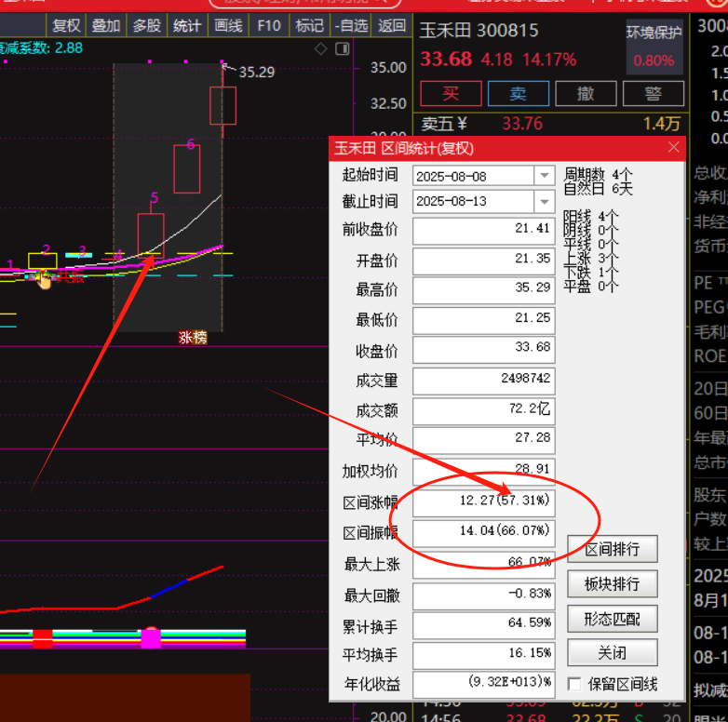Click the 衰减系数 2.88 indicator label
Image resolution: width=728 pixels, height=722 pixels.
[41, 47]
